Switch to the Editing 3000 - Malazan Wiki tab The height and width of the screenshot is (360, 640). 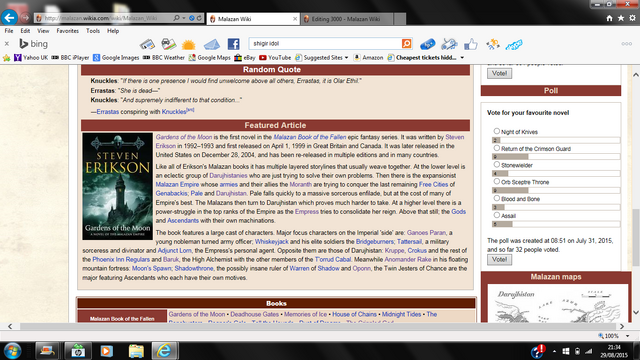pyautogui.click(x=347, y=19)
